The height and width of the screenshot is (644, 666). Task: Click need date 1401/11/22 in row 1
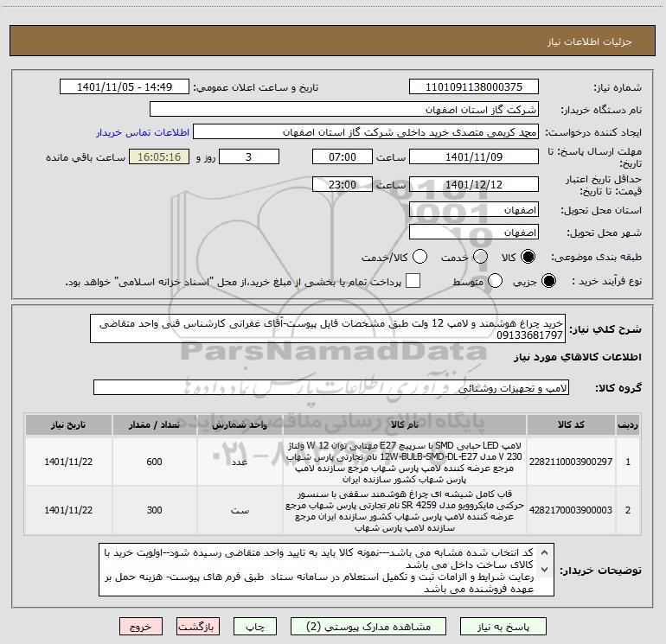point(68,462)
